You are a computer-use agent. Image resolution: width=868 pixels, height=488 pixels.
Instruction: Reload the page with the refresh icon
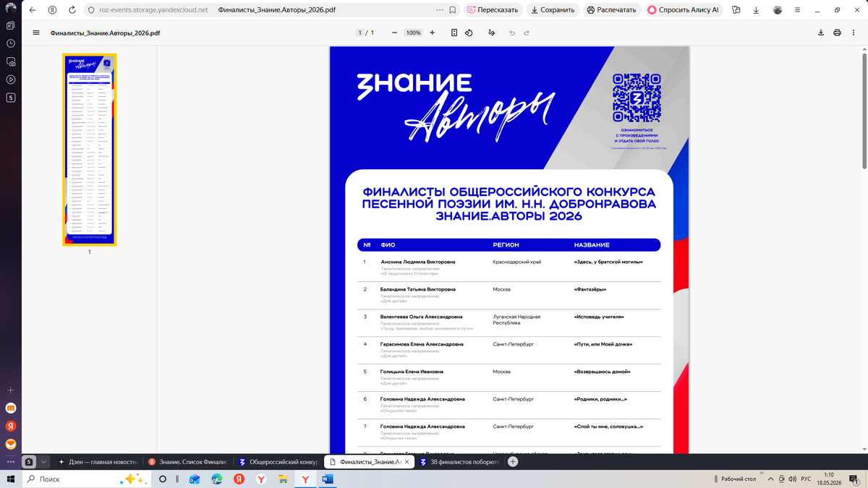(73, 10)
